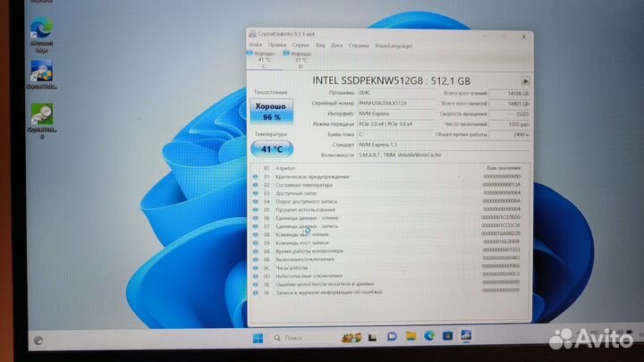Open the Язык(Language) menu

tap(394, 46)
